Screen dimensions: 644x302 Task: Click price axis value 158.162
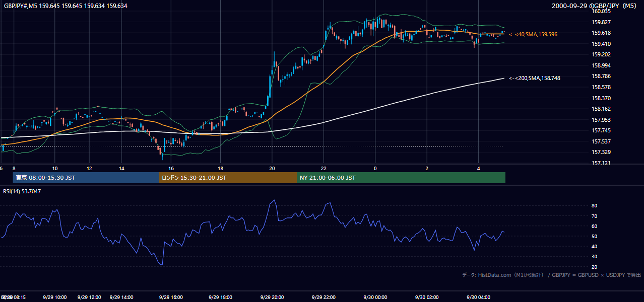coord(602,109)
